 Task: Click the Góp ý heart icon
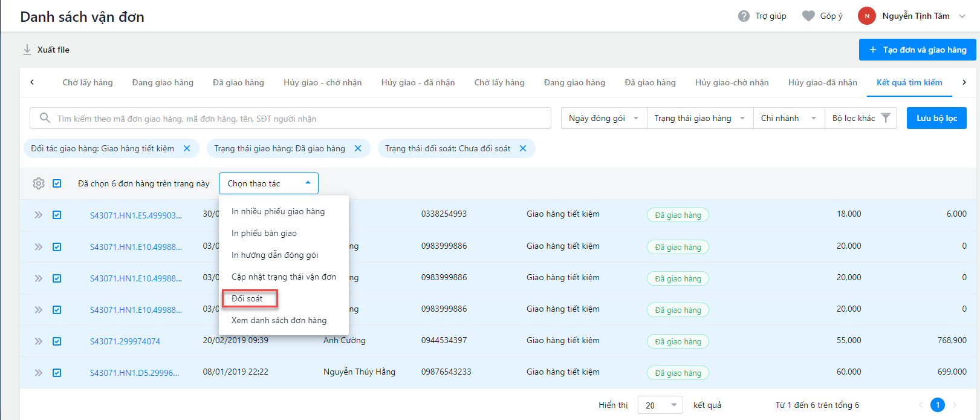click(808, 16)
